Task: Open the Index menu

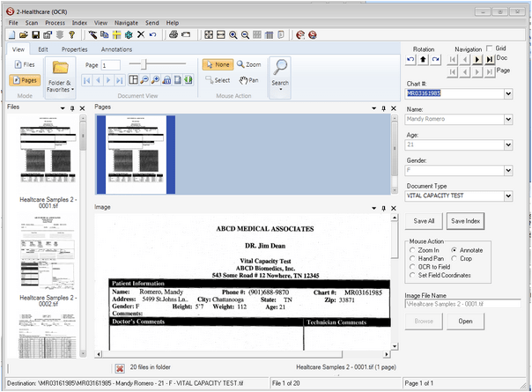Action: [79, 23]
